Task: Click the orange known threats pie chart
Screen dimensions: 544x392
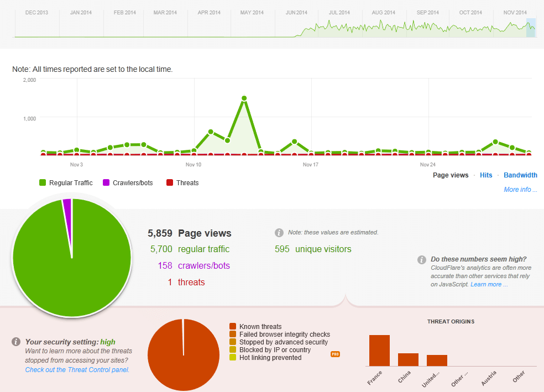Action: (x=184, y=355)
